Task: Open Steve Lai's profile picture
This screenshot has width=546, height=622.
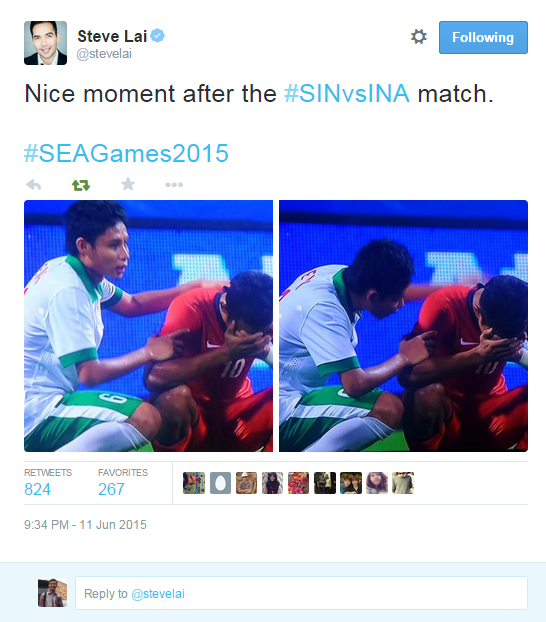Action: [x=45, y=43]
